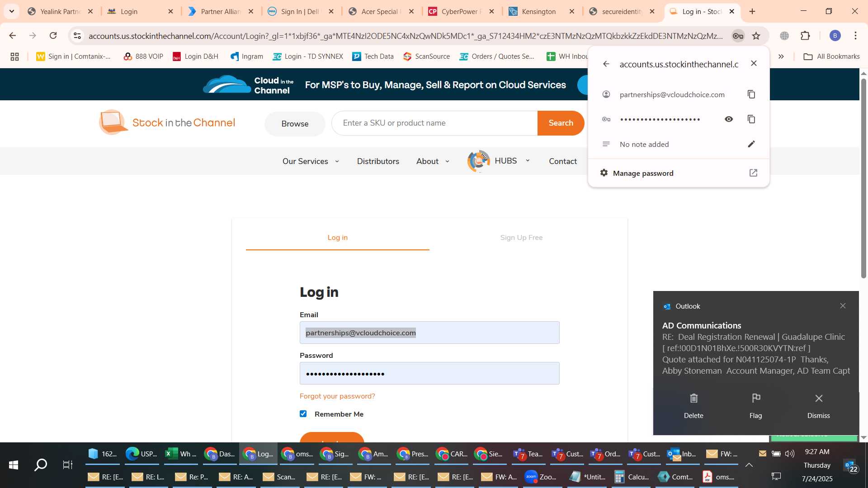Open a new tab with plus button
Viewport: 868px width, 488px height.
click(x=752, y=11)
